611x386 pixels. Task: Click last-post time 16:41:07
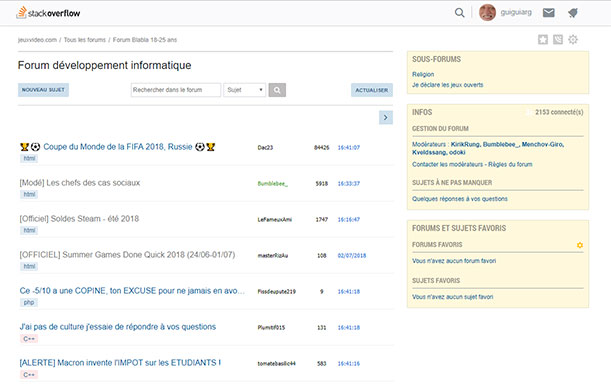pyautogui.click(x=349, y=148)
